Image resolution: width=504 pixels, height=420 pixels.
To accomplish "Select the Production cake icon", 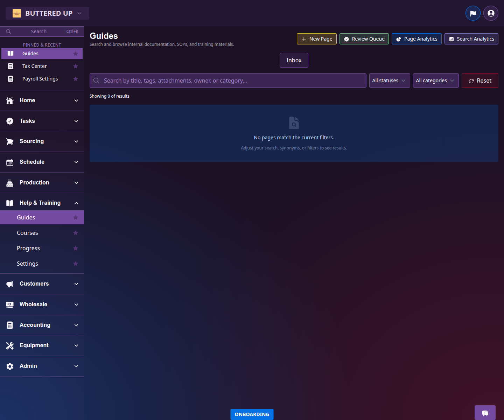I will click(x=10, y=182).
